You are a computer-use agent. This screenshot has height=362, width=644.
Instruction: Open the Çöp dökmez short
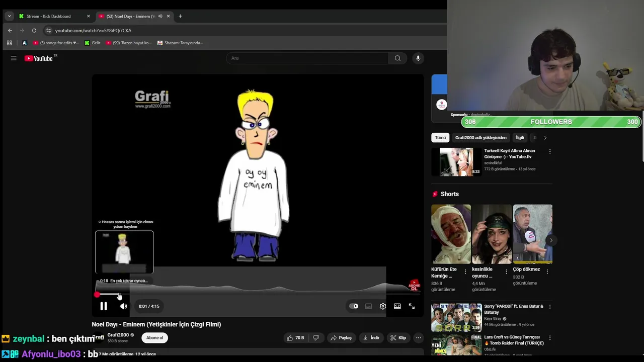532,234
